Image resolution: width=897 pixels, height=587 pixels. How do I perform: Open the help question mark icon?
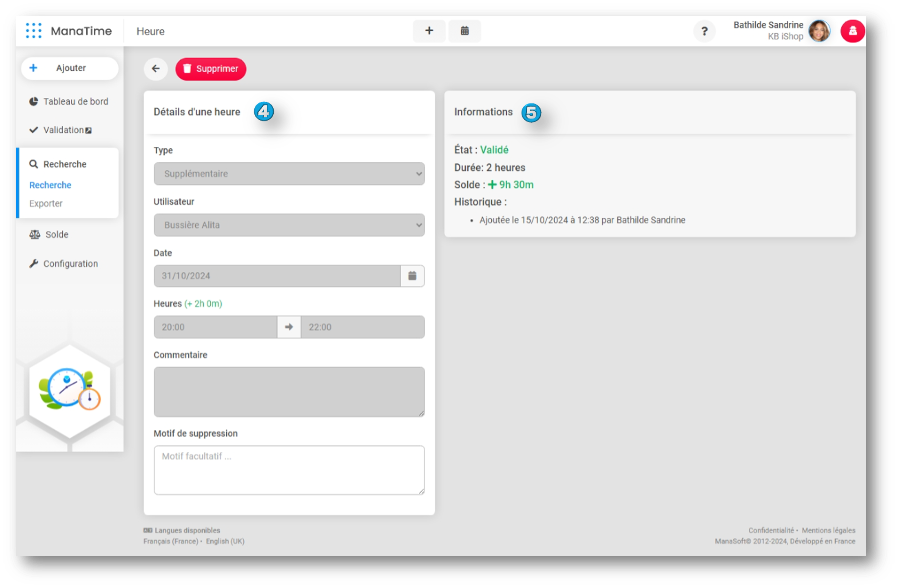click(x=704, y=31)
